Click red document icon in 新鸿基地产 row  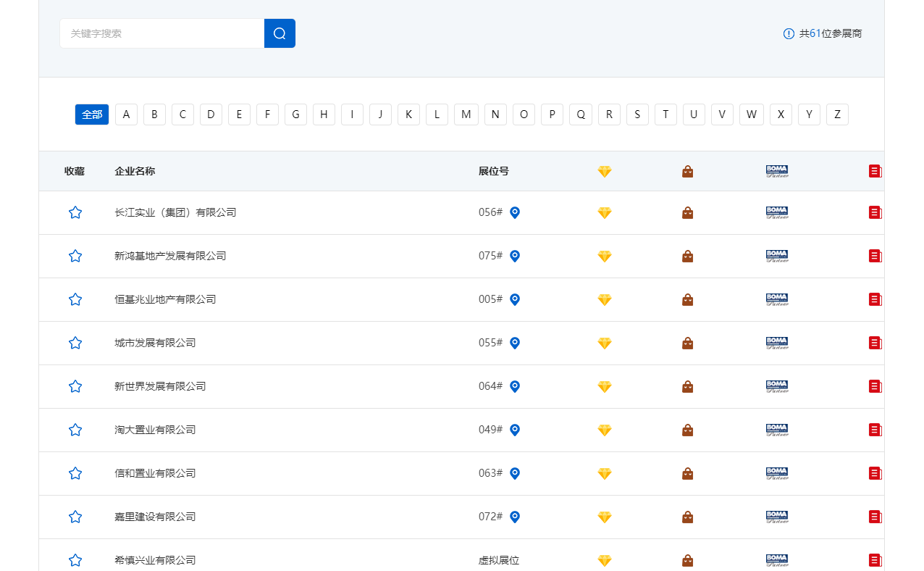pos(875,256)
